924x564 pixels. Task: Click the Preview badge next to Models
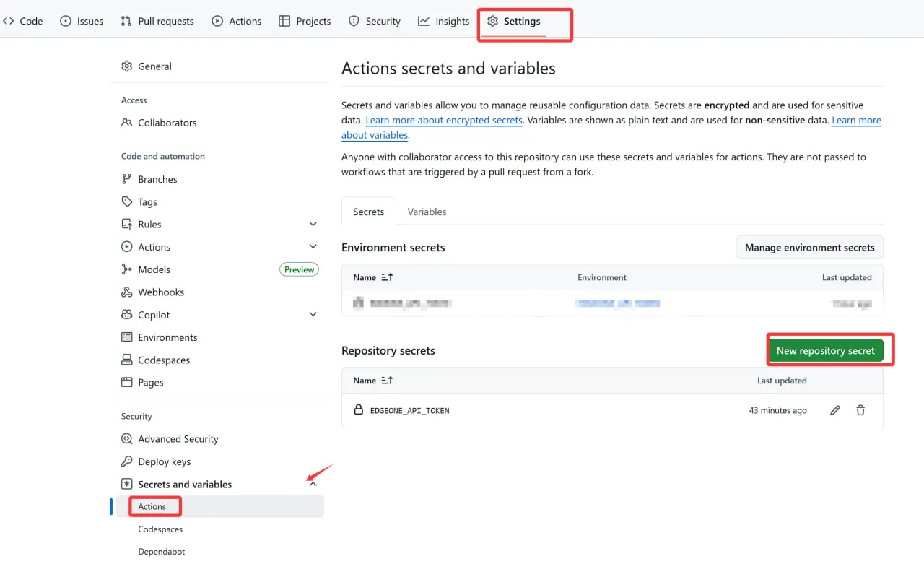[x=299, y=269]
